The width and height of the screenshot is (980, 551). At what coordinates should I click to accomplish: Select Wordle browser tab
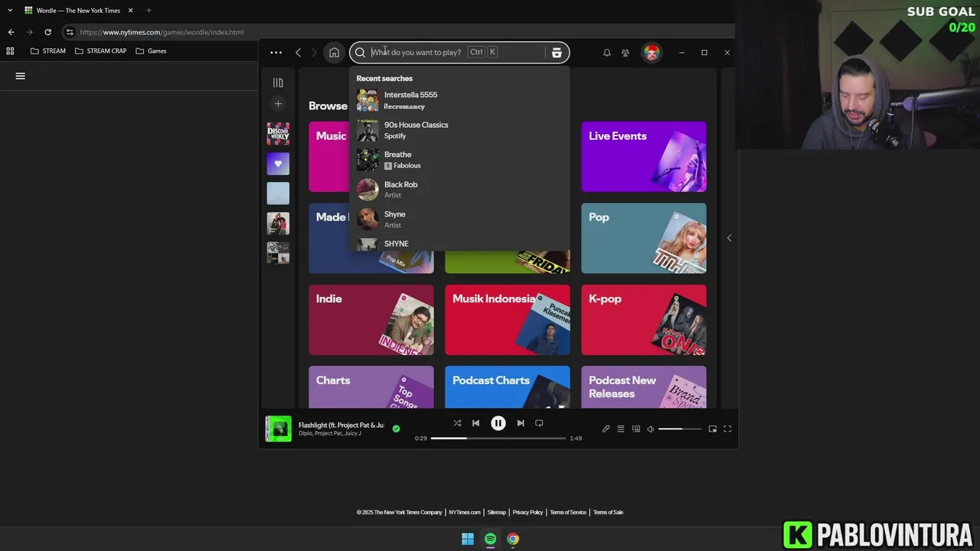[78, 11]
